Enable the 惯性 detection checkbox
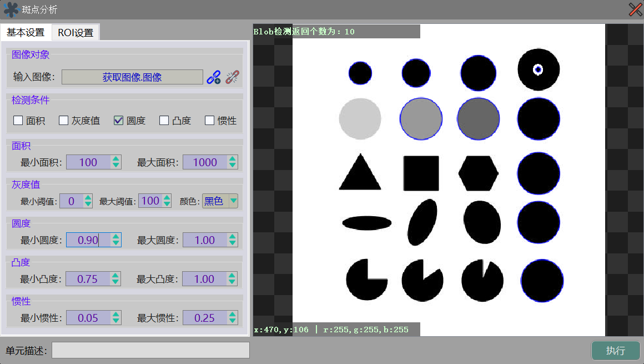This screenshot has height=364, width=644. pyautogui.click(x=210, y=121)
